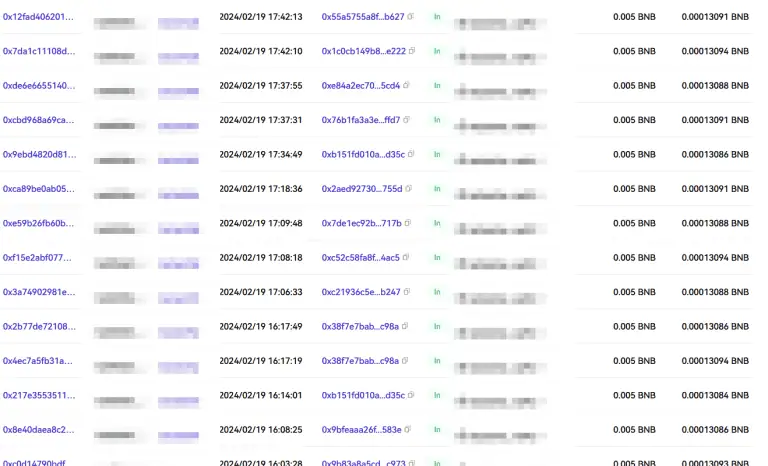This screenshot has height=466, width=768.
Task: Open transaction hash 0x7da1c11108d
Action: click(38, 51)
